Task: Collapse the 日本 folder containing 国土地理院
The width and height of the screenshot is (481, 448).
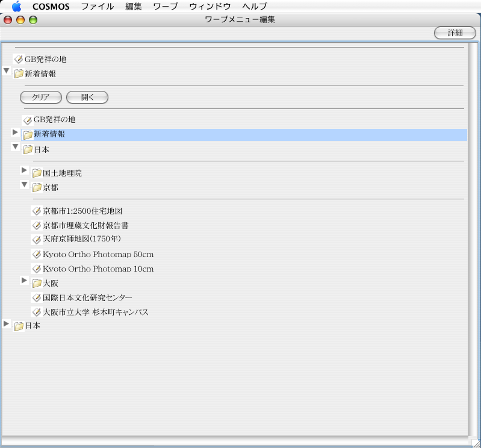Action: [15, 147]
